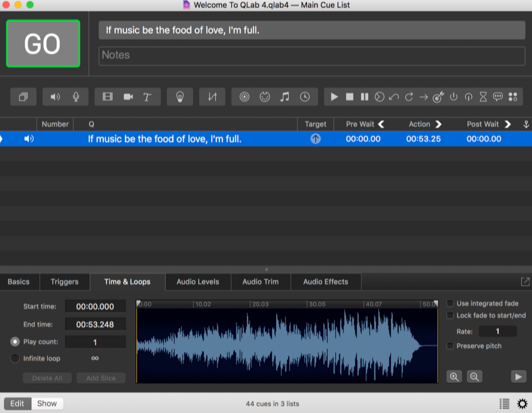Add an Arm cue
This screenshot has width=532, height=413.
[x=453, y=97]
